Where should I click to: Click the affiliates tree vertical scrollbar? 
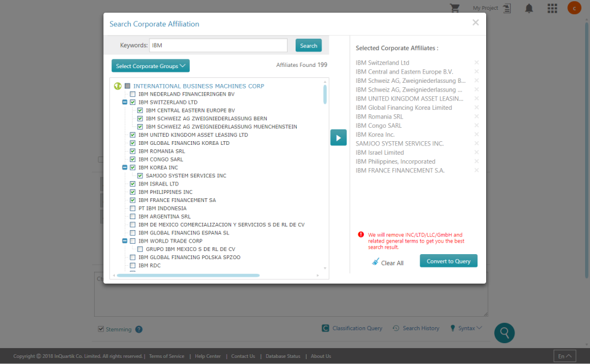(324, 95)
